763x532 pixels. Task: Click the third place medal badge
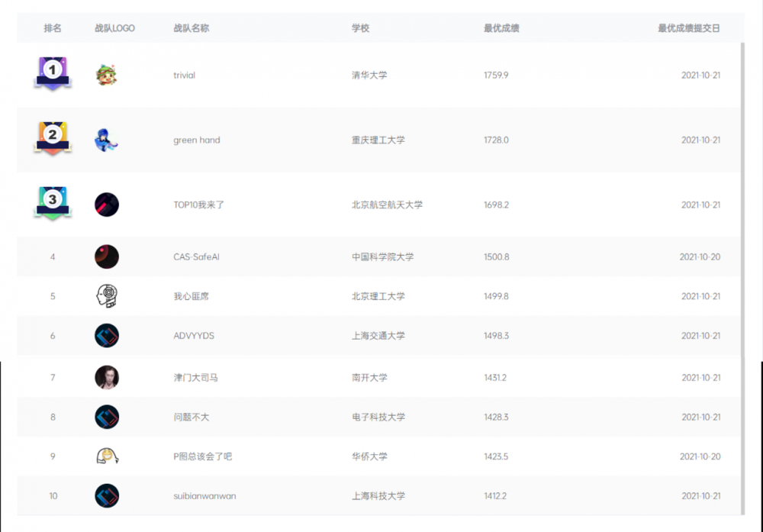tap(53, 204)
